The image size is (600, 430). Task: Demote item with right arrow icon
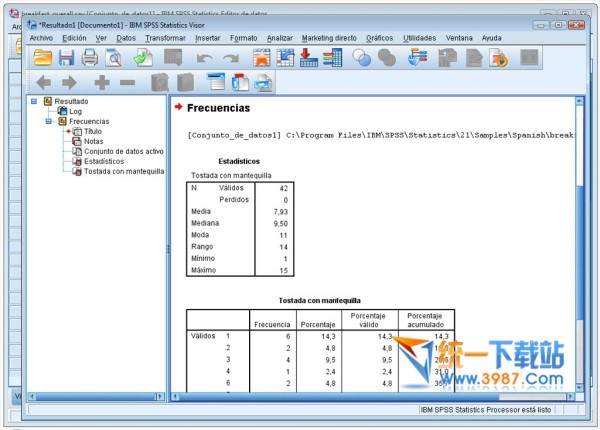[69, 82]
